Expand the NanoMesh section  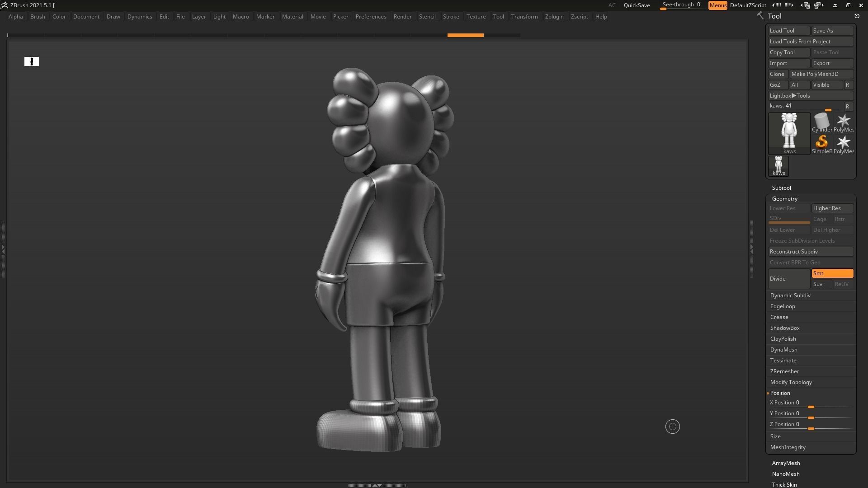[786, 474]
